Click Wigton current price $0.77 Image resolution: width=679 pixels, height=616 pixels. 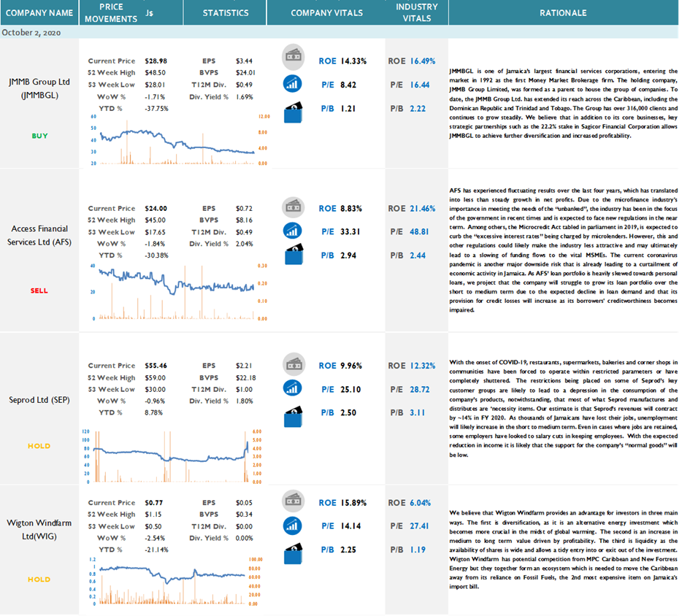click(154, 503)
